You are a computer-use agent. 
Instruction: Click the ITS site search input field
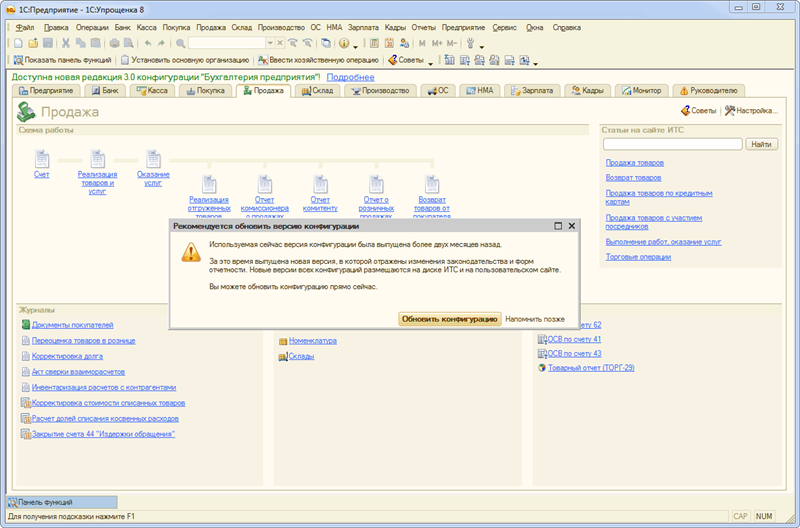tap(672, 144)
